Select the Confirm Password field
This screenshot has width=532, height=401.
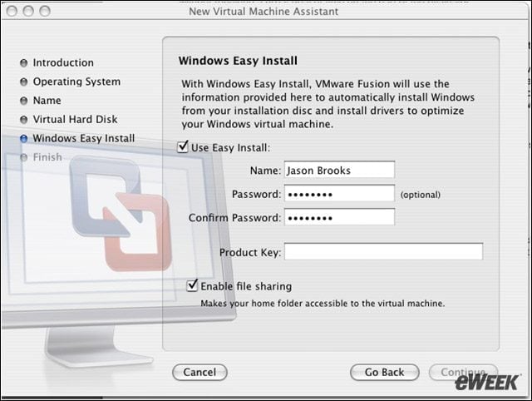339,217
